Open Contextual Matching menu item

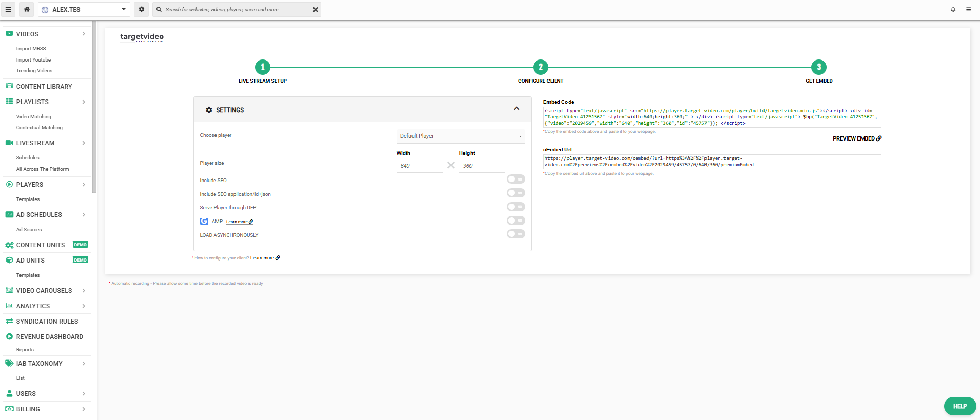coord(39,128)
